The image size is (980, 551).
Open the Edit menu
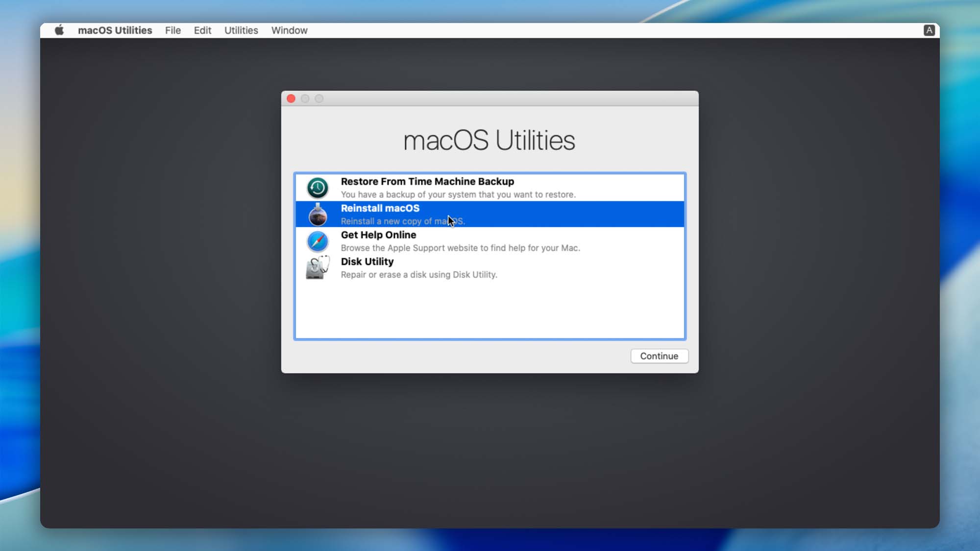tap(202, 30)
